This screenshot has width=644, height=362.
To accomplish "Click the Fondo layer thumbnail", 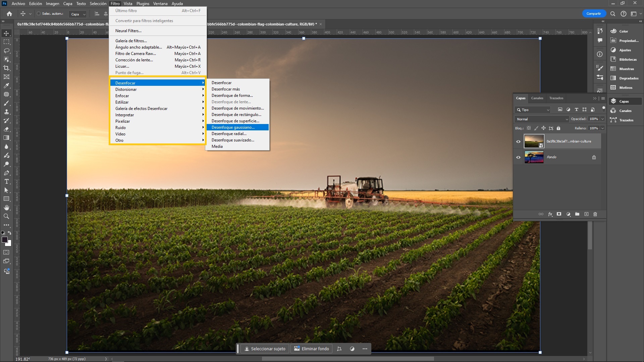I will point(534,157).
